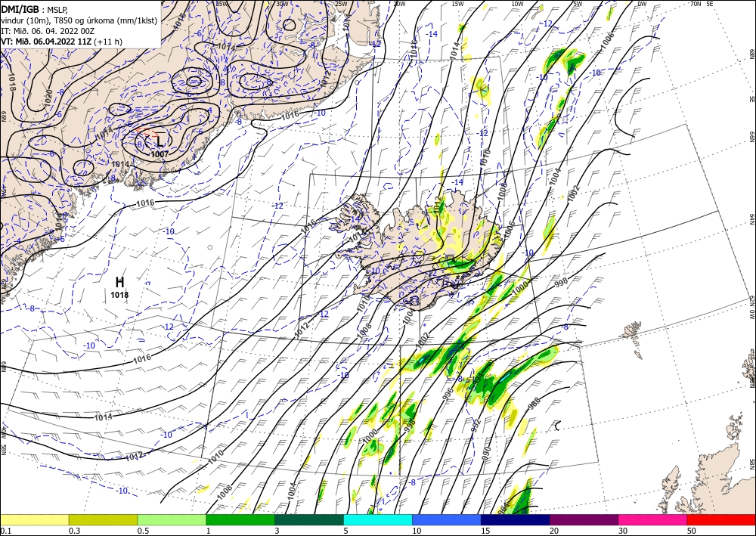The width and height of the screenshot is (756, 536).
Task: Click the 990 isobar label
Action: point(486,454)
